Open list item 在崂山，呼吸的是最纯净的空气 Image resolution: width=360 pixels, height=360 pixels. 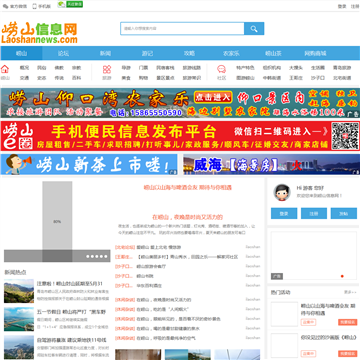point(166,338)
